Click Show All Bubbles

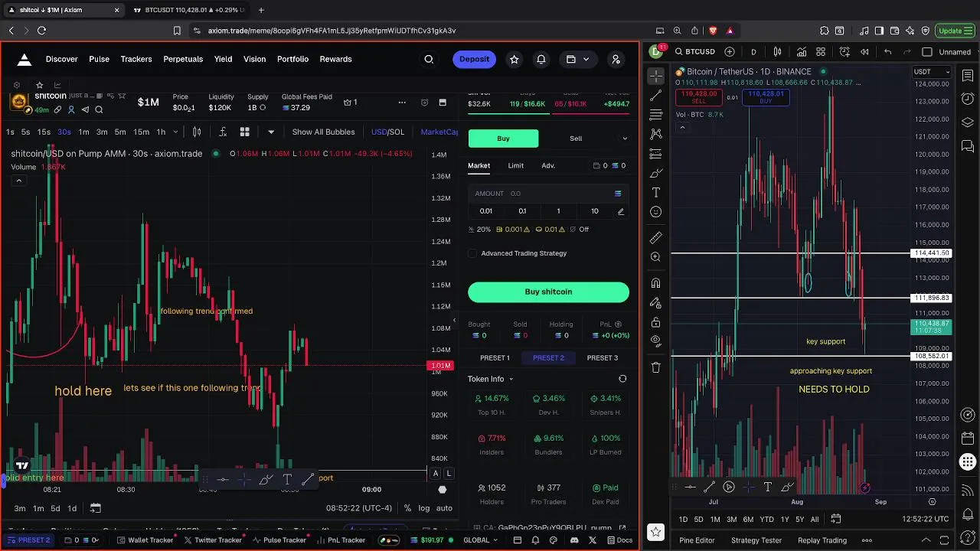[x=323, y=132]
